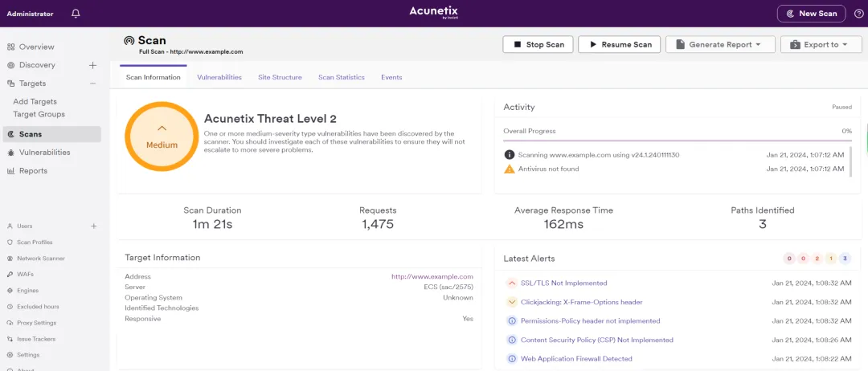The height and width of the screenshot is (371, 868).
Task: Click the info icon beside Scanning www.example.com
Action: [x=510, y=155]
